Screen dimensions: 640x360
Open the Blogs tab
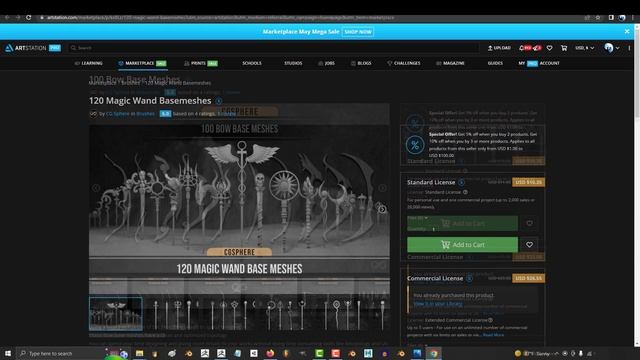[x=361, y=63]
